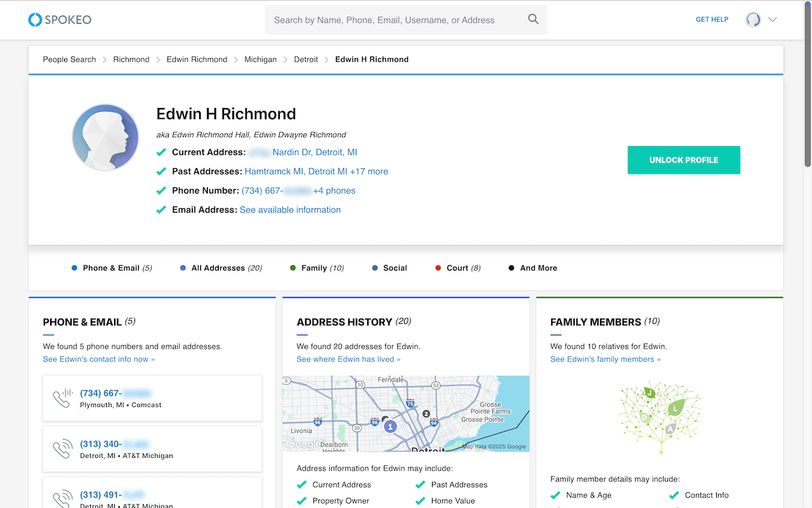
Task: Click the user account avatar icon
Action: pyautogui.click(x=753, y=20)
